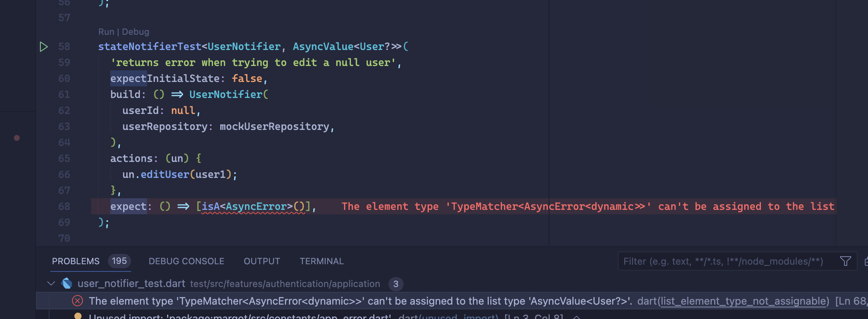
Task: Collapse user_notifier_test.dart problems group
Action: pyautogui.click(x=51, y=283)
